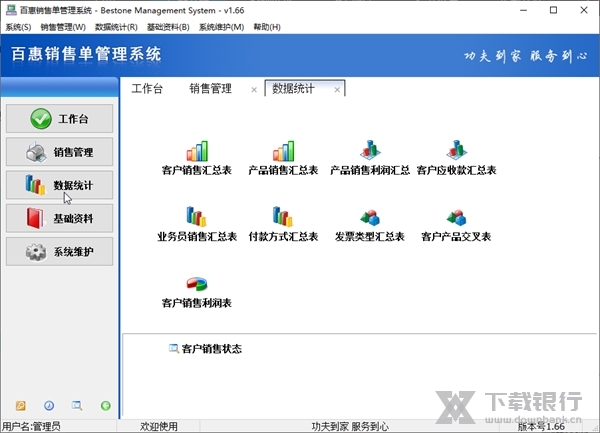This screenshot has height=433, width=600.
Task: Open 业务员销售汇总表 report icon
Action: pos(197,216)
